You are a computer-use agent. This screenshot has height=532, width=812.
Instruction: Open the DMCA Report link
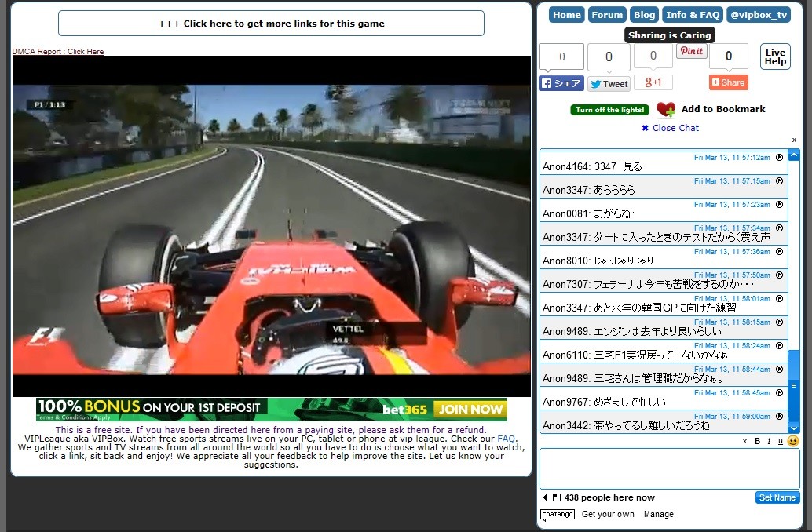[x=58, y=52]
